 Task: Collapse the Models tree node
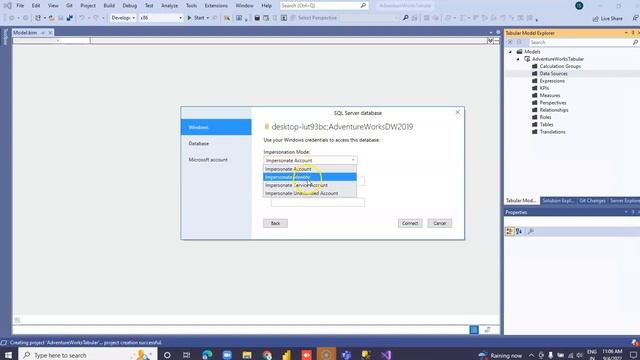point(510,52)
